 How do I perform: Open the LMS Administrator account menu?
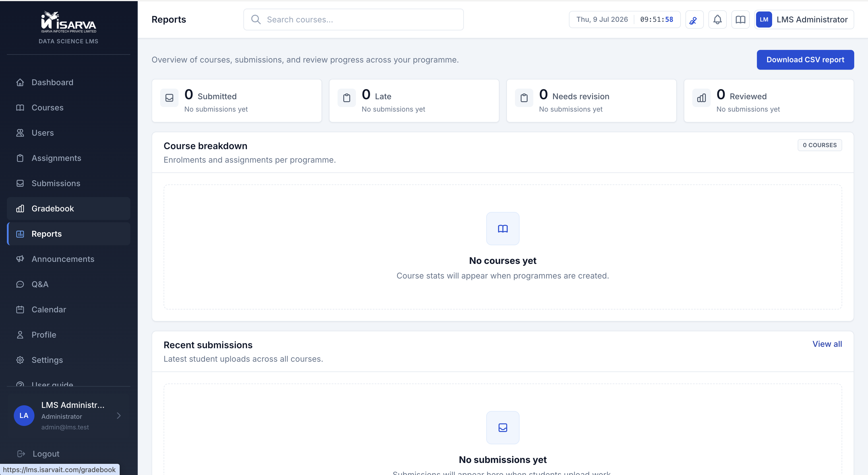click(x=804, y=20)
